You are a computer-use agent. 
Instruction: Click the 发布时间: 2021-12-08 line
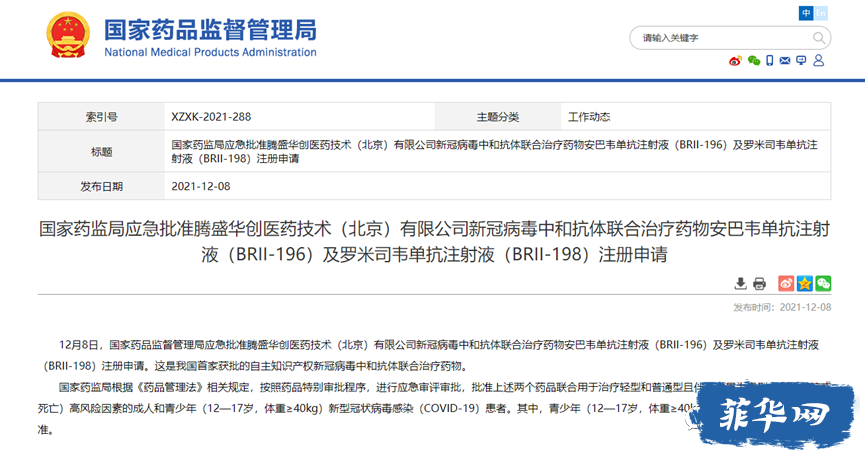pyautogui.click(x=782, y=307)
